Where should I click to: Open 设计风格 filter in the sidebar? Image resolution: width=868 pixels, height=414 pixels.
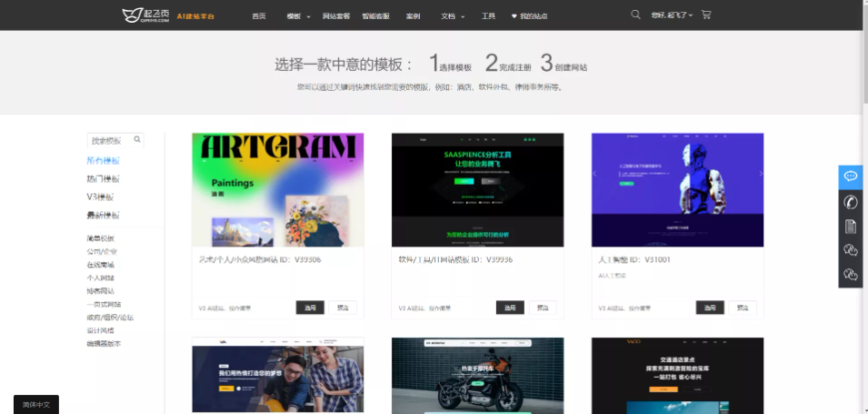click(x=101, y=330)
